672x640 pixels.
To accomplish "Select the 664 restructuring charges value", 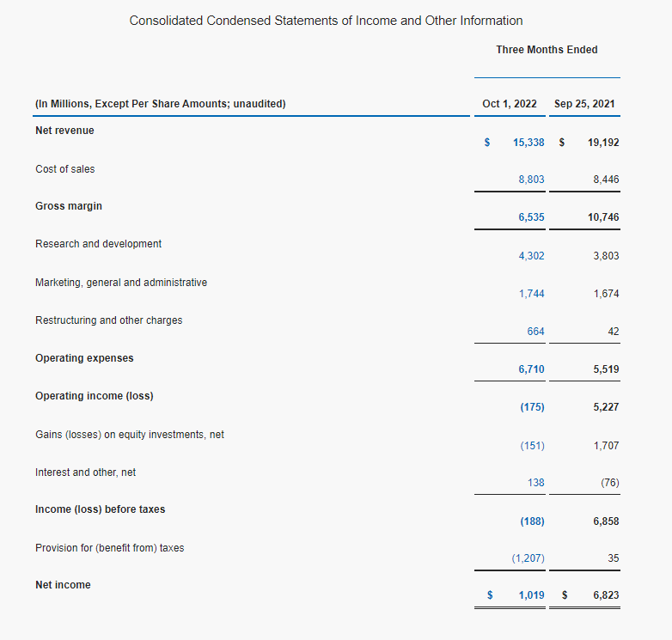I will 535,331.
